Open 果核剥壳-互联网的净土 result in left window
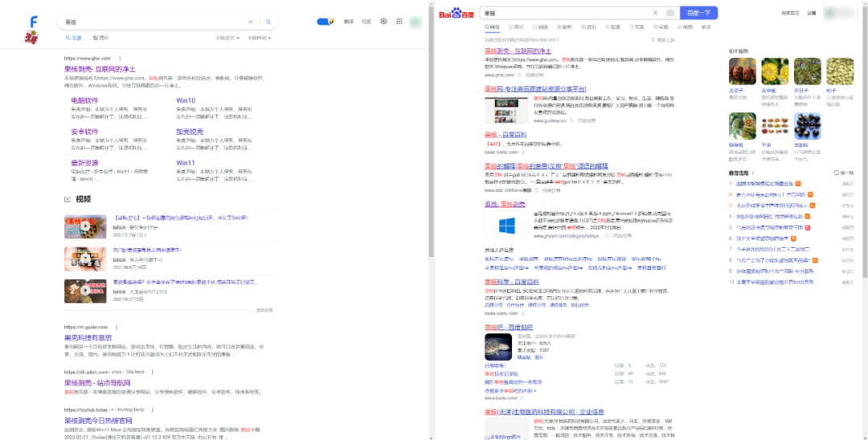The width and height of the screenshot is (868, 440). pyautogui.click(x=100, y=69)
